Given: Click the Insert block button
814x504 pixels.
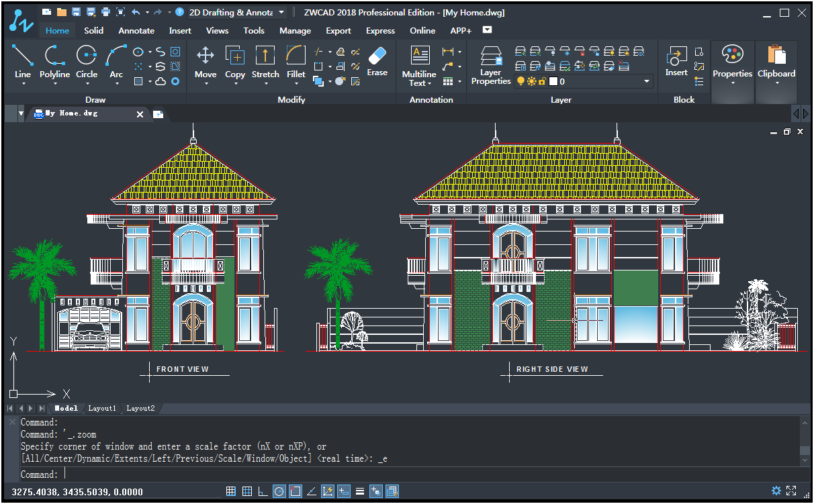Looking at the screenshot, I should tap(676, 60).
